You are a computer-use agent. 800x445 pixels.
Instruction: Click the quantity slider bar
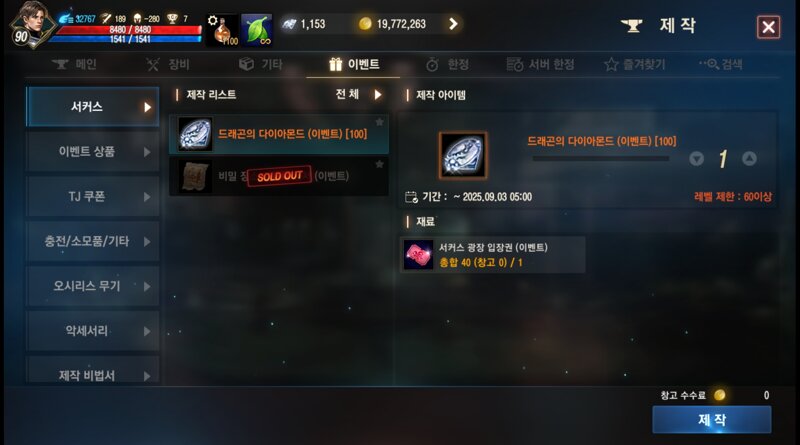(x=601, y=159)
